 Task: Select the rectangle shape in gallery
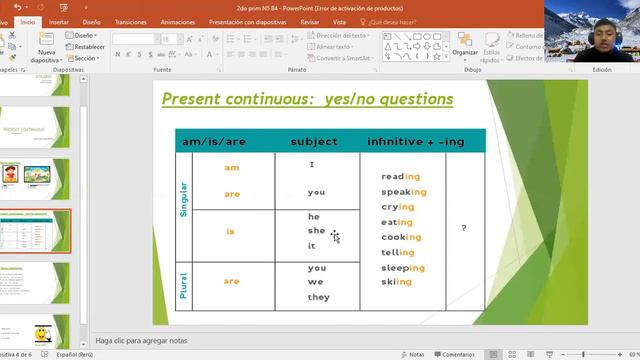[417, 37]
